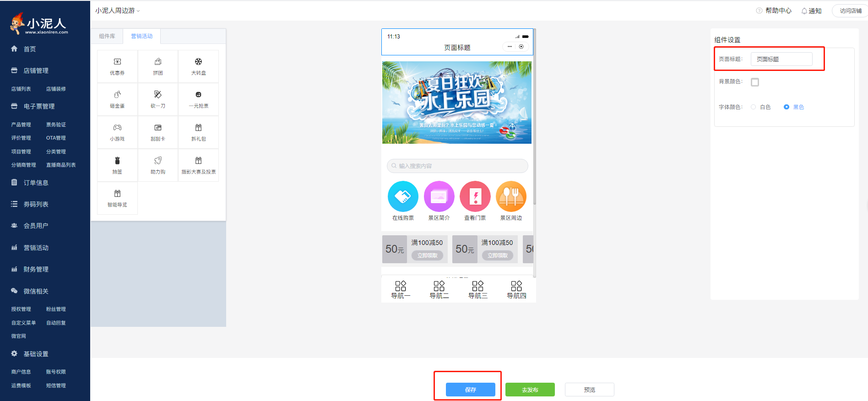
Task: Click the blue 保存 button
Action: [x=470, y=390]
